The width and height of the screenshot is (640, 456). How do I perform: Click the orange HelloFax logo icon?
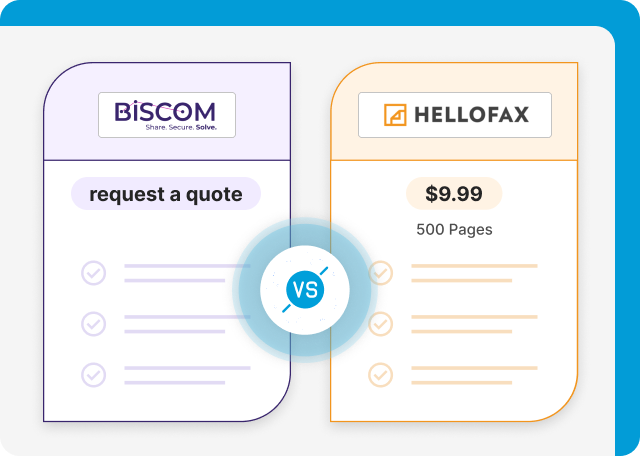[396, 116]
